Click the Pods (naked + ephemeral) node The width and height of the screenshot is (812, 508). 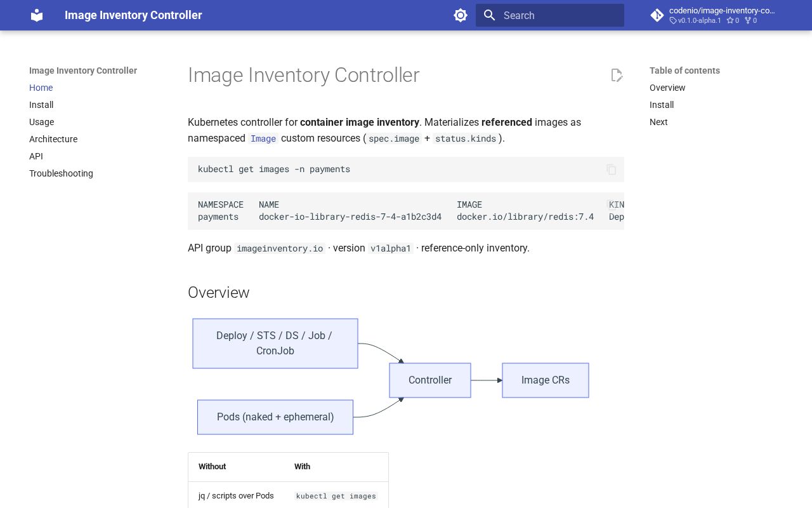tap(275, 417)
